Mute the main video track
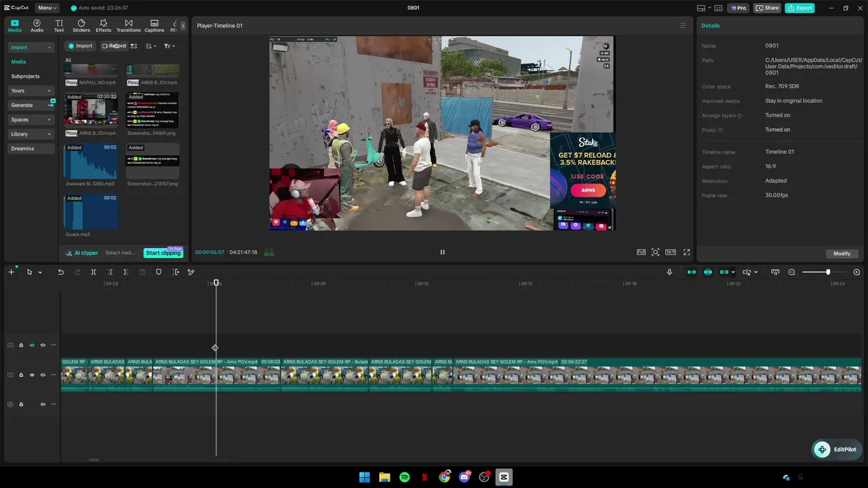The image size is (868, 488). coord(43,375)
